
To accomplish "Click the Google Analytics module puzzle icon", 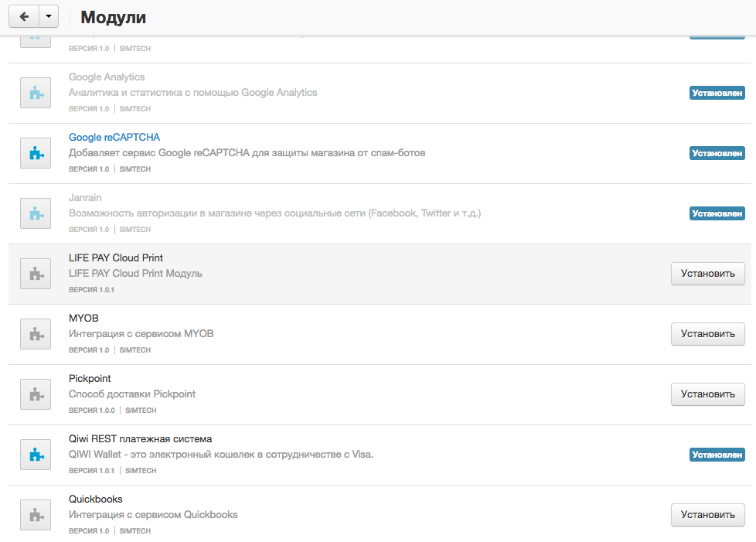I will [x=36, y=93].
